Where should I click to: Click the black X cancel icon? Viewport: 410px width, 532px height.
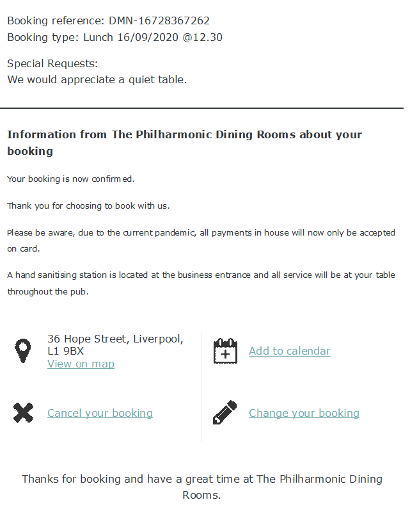point(23,412)
